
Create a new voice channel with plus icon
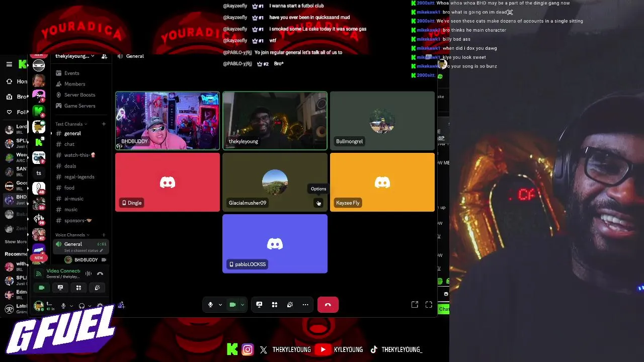[x=104, y=235]
